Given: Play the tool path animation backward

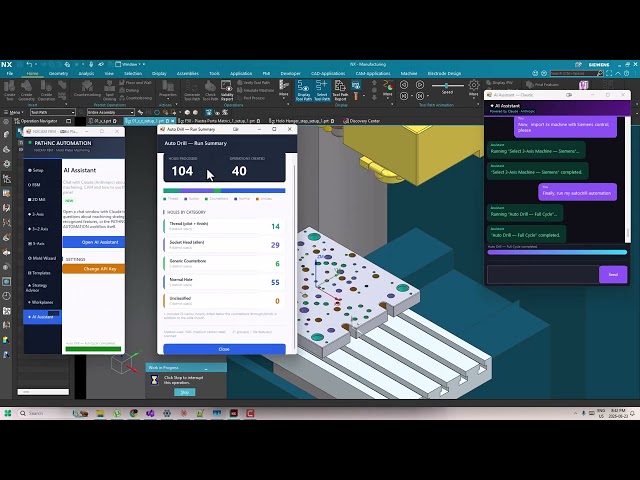Looking at the screenshot, I should coord(404,84).
